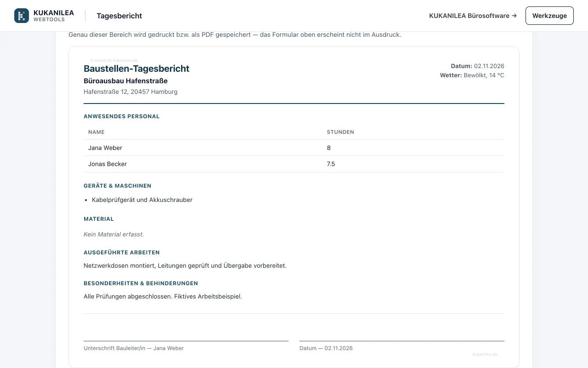
Task: Select the Jana Weber table cell
Action: pyautogui.click(x=105, y=148)
